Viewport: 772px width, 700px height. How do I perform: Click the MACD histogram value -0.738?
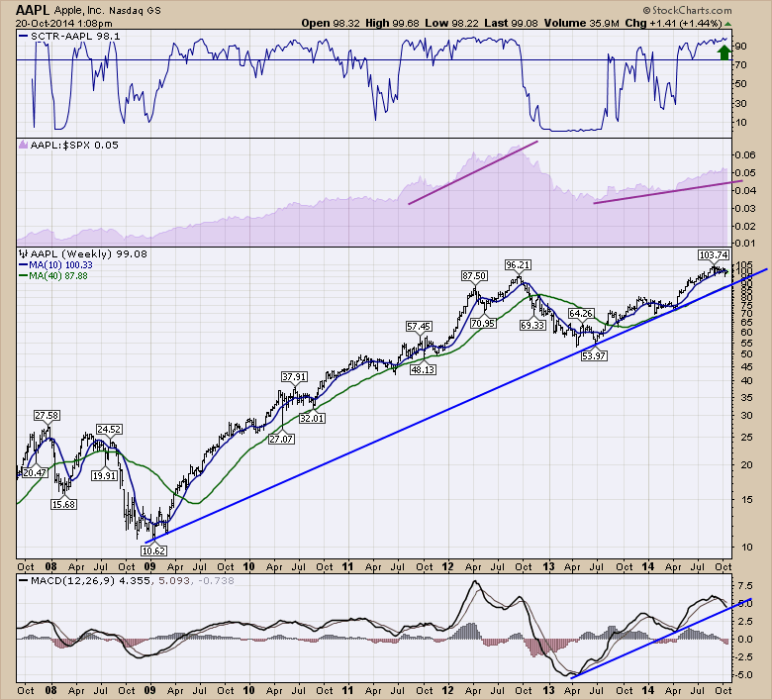tap(216, 580)
